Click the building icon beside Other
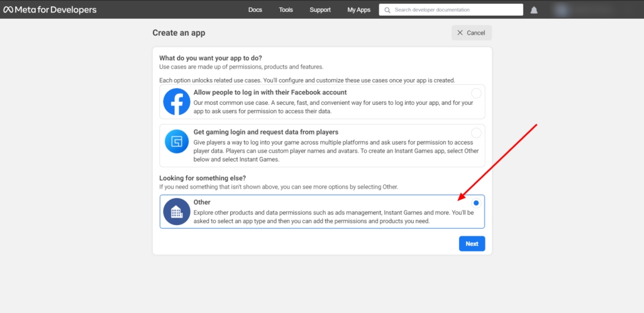This screenshot has height=313, width=644. pos(177,211)
